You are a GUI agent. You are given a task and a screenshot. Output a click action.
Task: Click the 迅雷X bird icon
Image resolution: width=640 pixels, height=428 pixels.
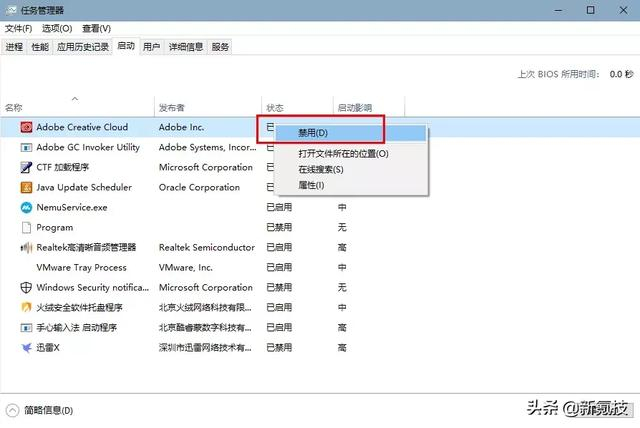tap(26, 348)
